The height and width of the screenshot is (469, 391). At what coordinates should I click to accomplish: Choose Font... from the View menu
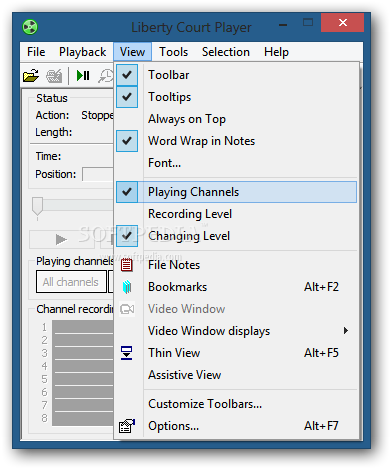pos(237,163)
